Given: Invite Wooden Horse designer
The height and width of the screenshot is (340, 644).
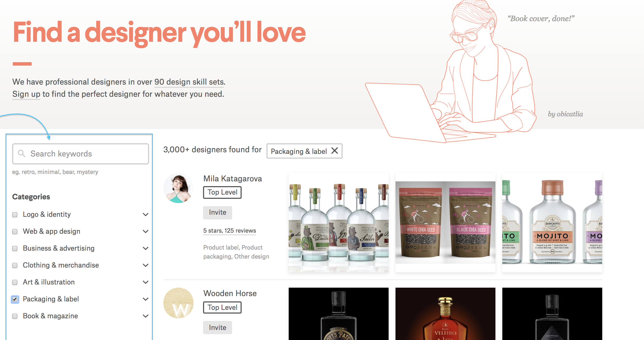Looking at the screenshot, I should point(217,328).
